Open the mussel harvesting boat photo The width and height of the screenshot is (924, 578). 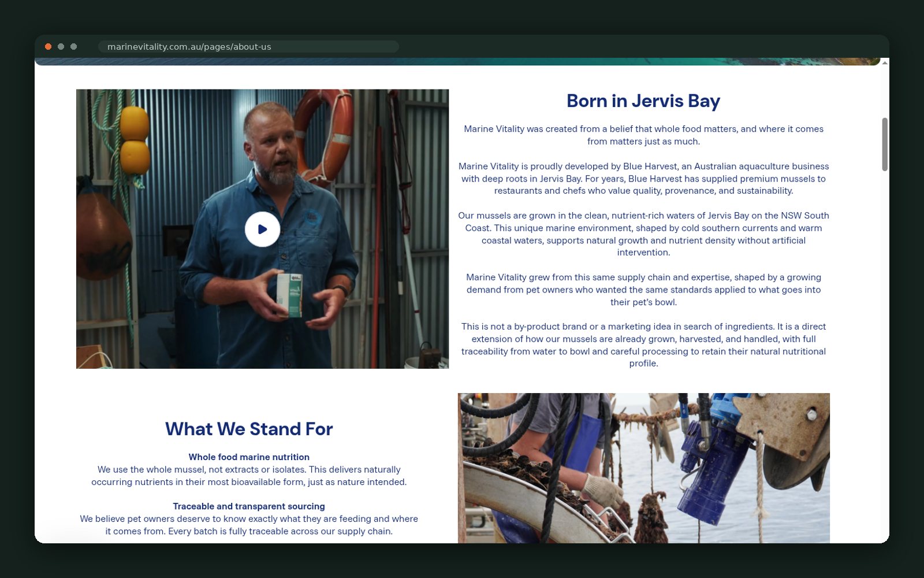coord(644,468)
